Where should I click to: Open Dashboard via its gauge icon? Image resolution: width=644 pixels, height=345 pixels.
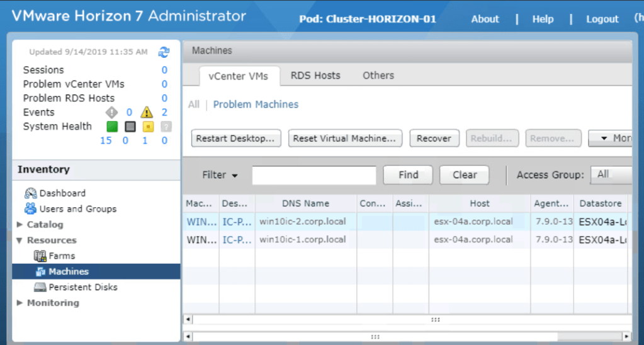click(x=30, y=193)
